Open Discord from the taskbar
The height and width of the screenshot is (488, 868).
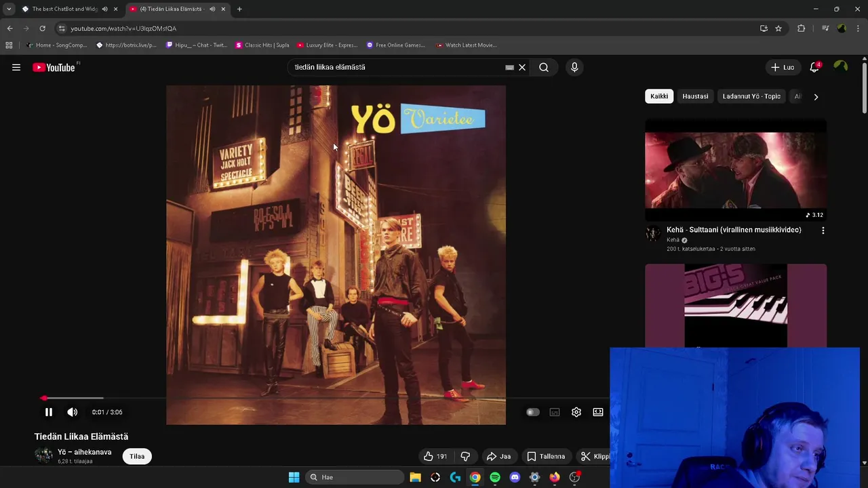[x=515, y=477]
